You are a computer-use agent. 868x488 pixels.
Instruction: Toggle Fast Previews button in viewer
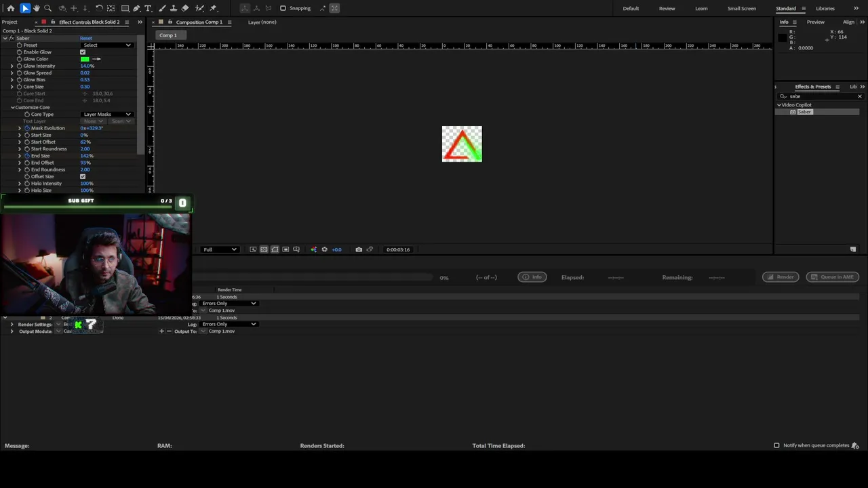(253, 249)
